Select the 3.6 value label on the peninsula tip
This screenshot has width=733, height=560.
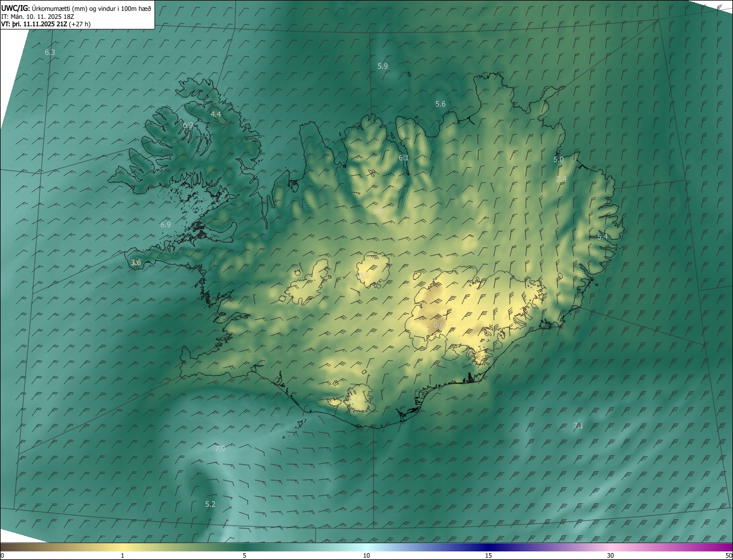tap(136, 262)
